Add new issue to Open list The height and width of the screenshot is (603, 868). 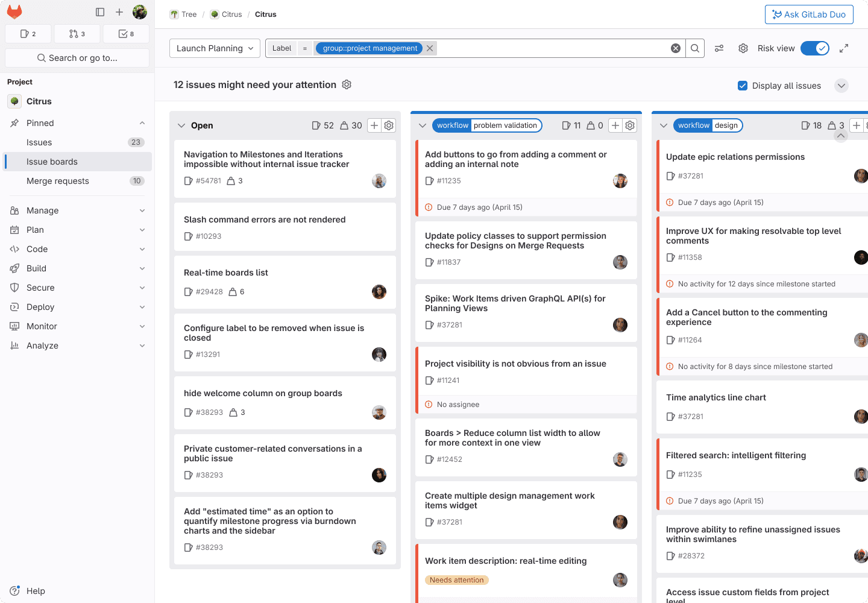pyautogui.click(x=374, y=125)
